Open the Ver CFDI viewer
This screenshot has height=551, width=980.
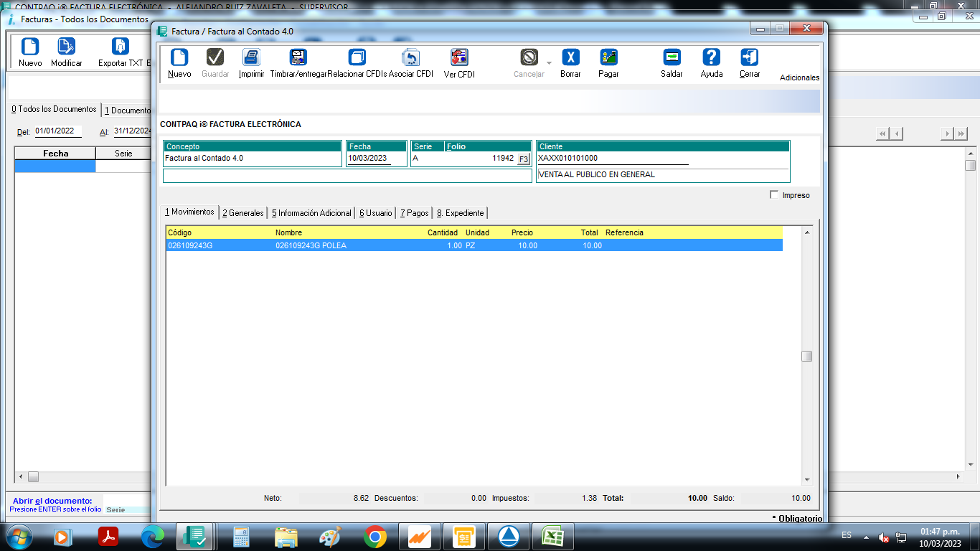pos(459,57)
